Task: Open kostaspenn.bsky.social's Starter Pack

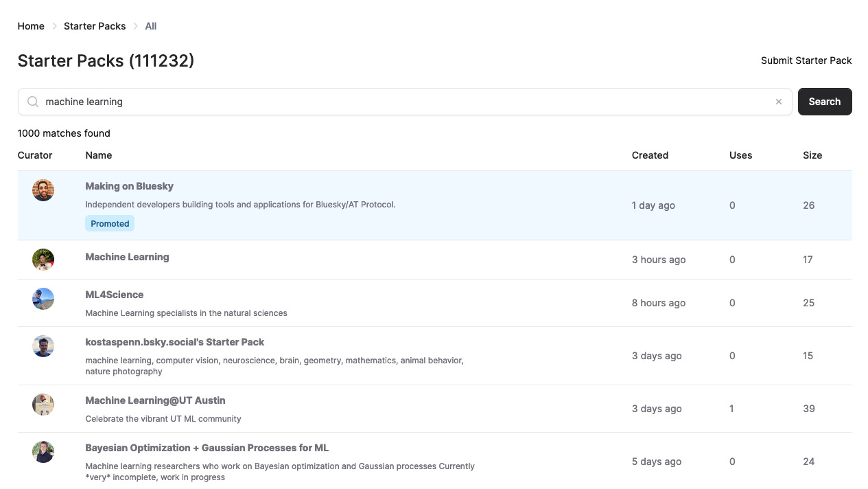Action: 174,342
